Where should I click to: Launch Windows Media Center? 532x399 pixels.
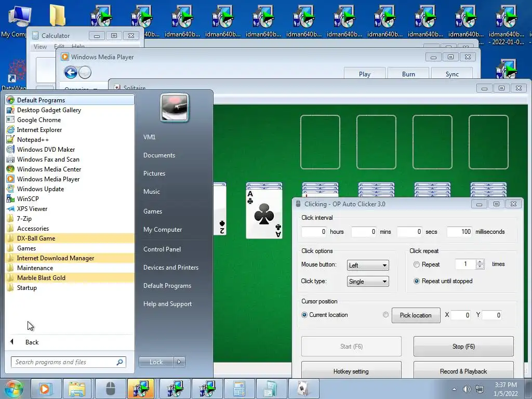click(70, 169)
